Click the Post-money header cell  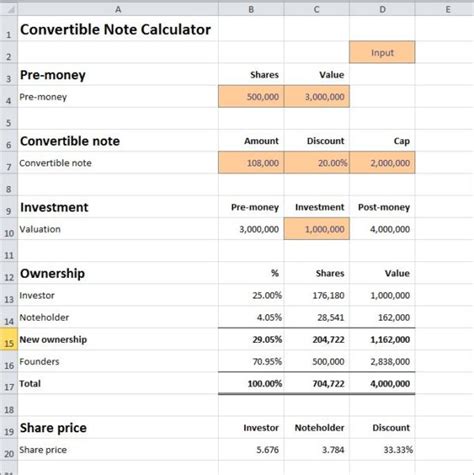(382, 207)
